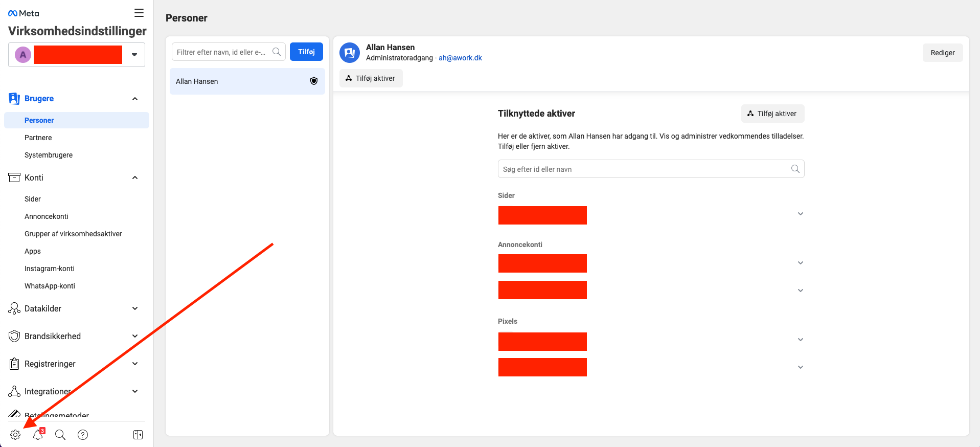
Task: Click the Konti archive icon
Action: tap(14, 177)
